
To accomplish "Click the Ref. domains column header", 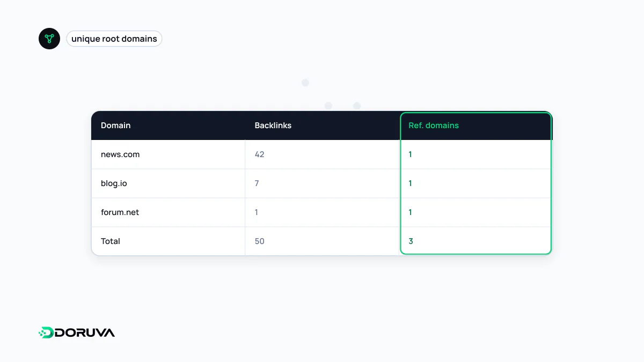I will (434, 125).
